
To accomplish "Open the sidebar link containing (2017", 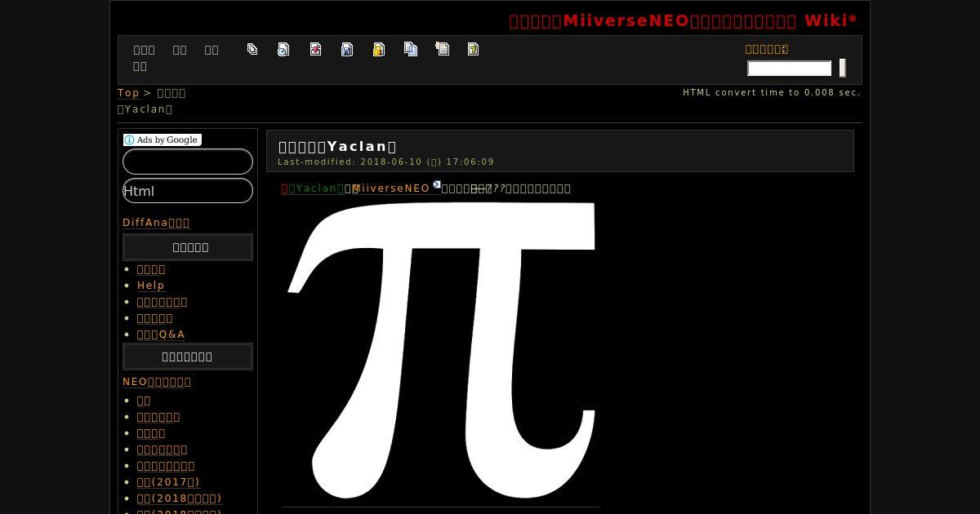I will coord(168,482).
